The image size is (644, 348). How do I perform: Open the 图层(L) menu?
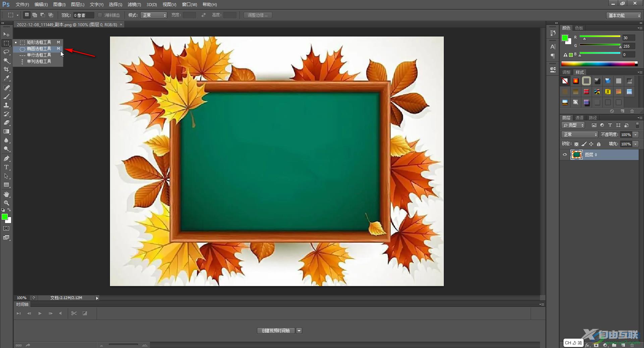[77, 4]
